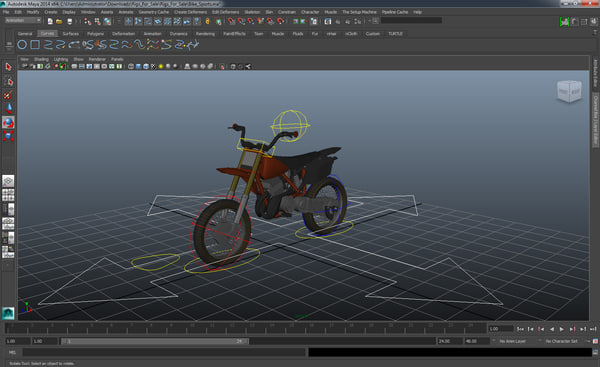Click the time slider frame ruler
Image resolution: width=600 pixels, height=367 pixels.
pos(245,328)
